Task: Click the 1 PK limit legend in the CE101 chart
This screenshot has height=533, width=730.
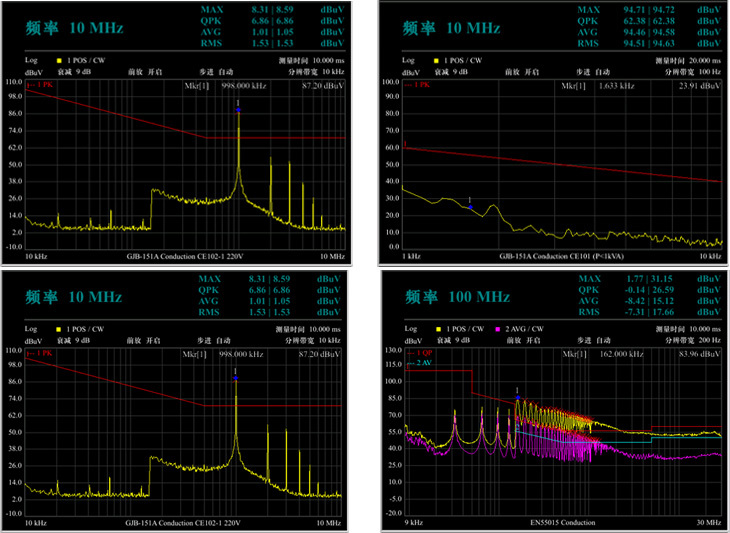Action: [x=416, y=85]
